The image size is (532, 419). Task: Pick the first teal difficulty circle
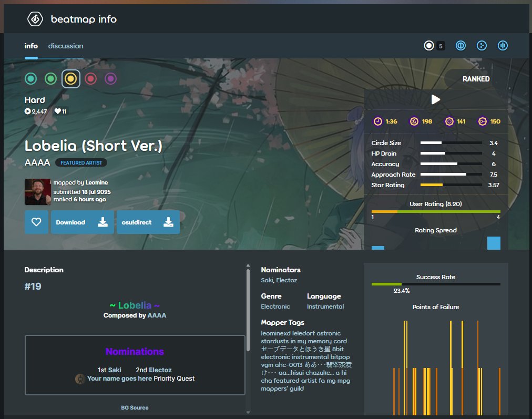tap(31, 79)
